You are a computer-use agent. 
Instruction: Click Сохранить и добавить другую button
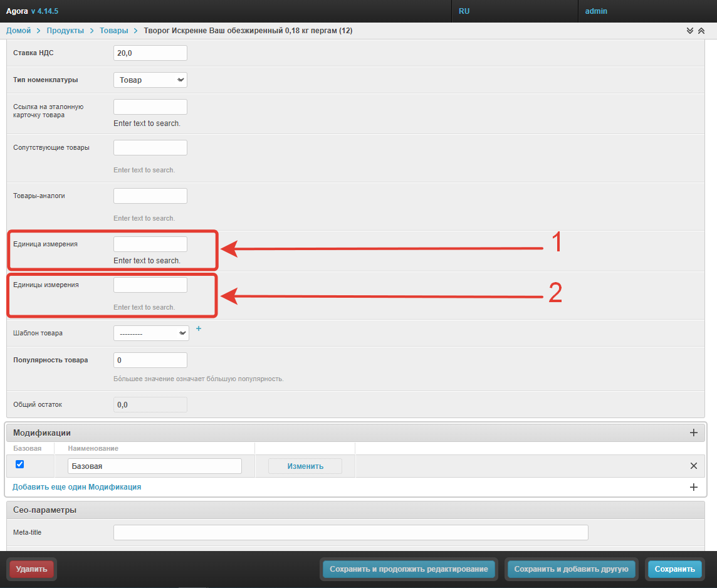[571, 569]
